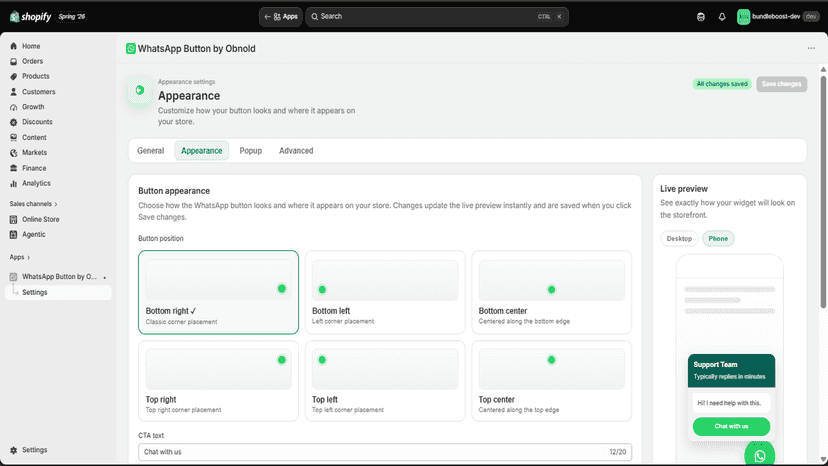
Task: Click the Agentic channel icon
Action: pos(14,235)
